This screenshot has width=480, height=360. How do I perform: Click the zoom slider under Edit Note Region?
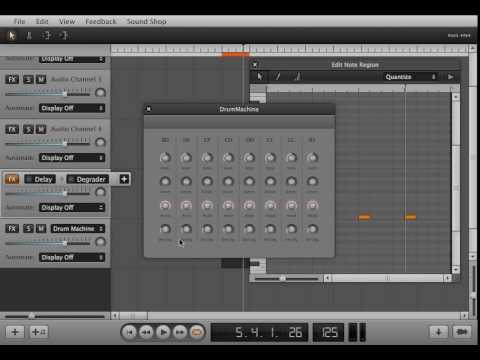pos(286,278)
